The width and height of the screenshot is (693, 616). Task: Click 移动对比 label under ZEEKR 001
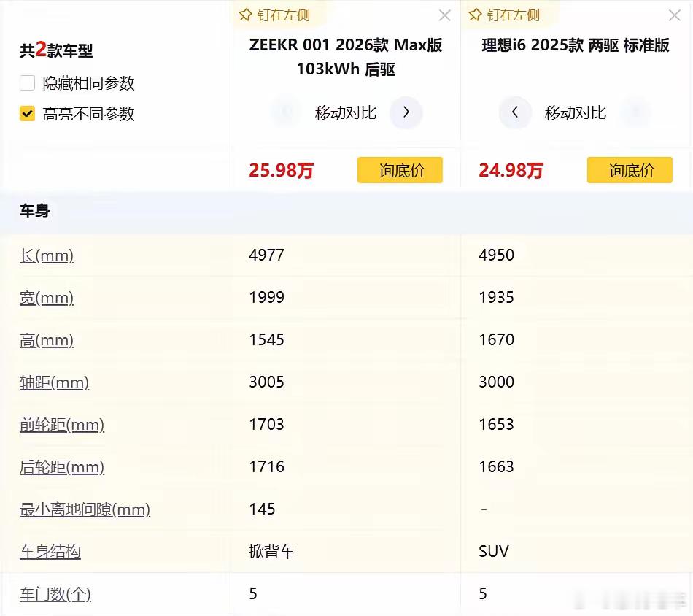pos(346,113)
